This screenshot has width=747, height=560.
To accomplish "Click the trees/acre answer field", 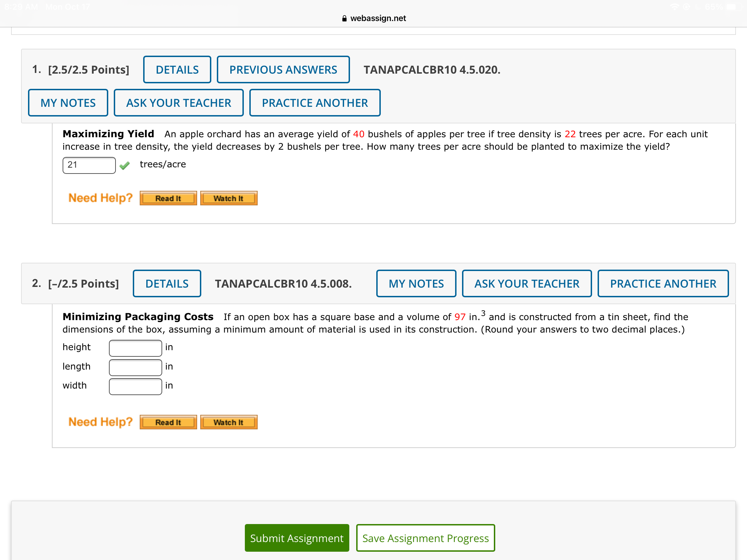I will click(x=89, y=165).
